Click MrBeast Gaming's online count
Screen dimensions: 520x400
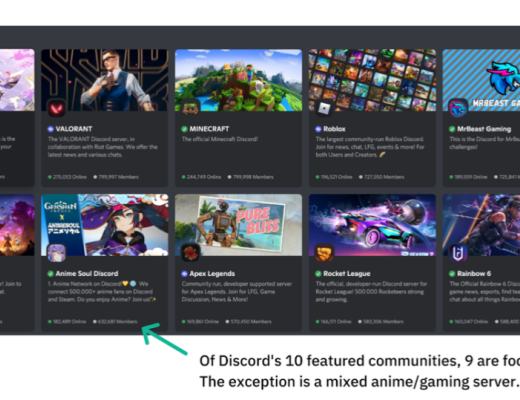coord(468,177)
